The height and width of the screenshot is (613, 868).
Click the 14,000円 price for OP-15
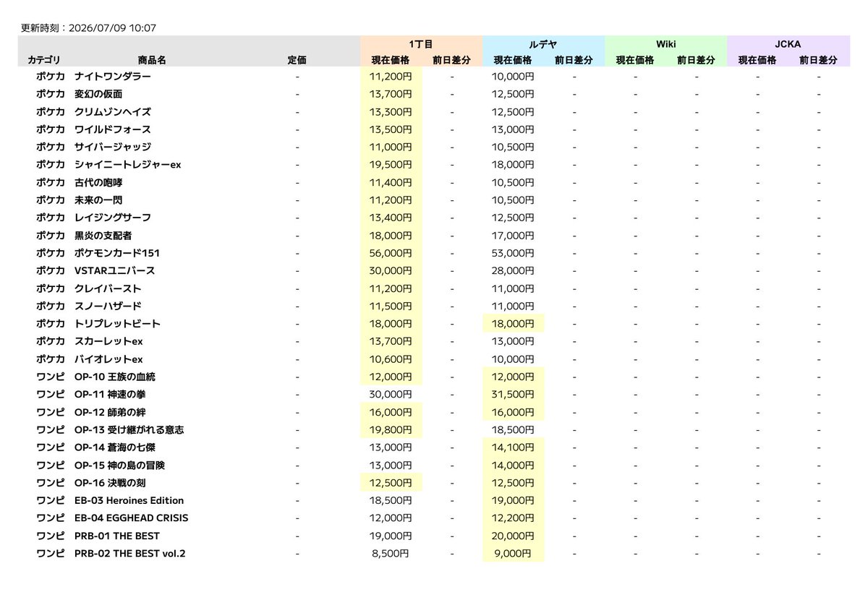(514, 465)
